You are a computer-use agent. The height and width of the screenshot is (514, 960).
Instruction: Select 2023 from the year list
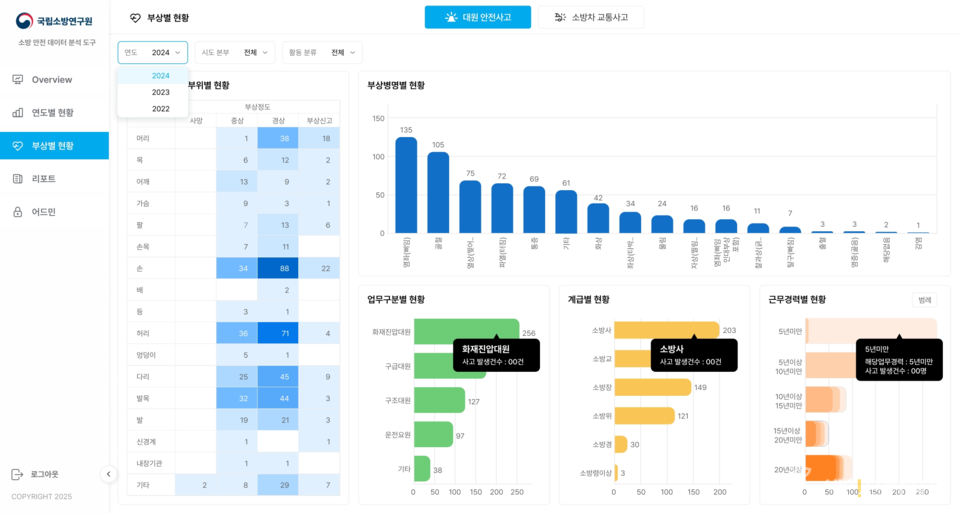pos(160,92)
